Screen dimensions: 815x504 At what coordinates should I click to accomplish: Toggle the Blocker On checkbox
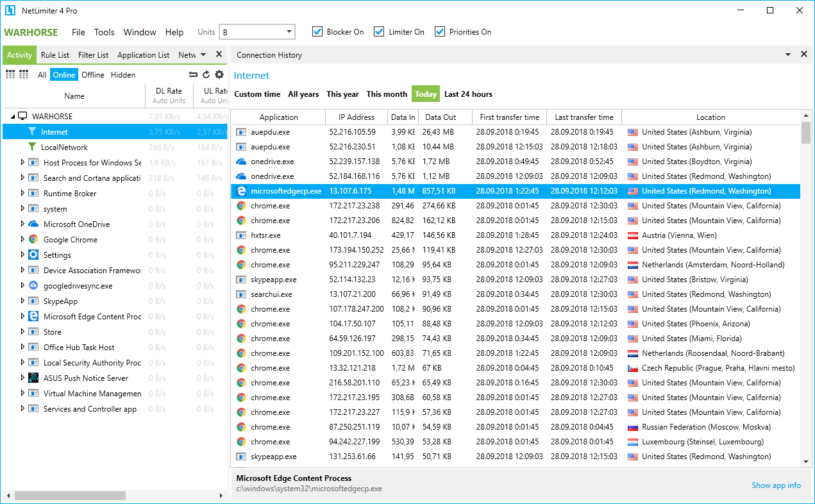[x=317, y=31]
